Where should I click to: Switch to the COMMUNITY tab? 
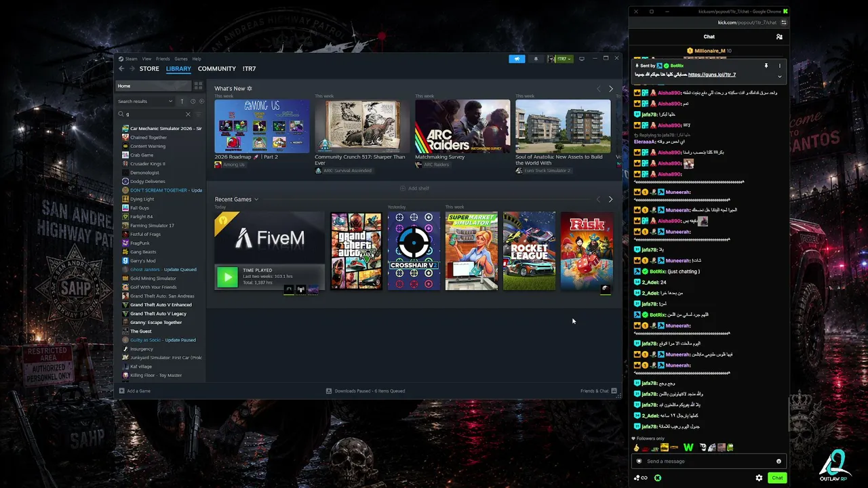[x=217, y=68]
